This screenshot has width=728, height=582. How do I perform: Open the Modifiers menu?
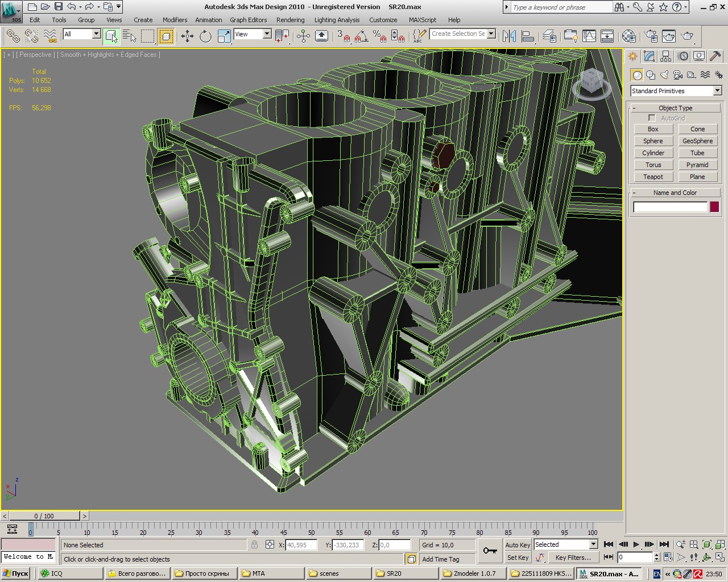point(175,20)
